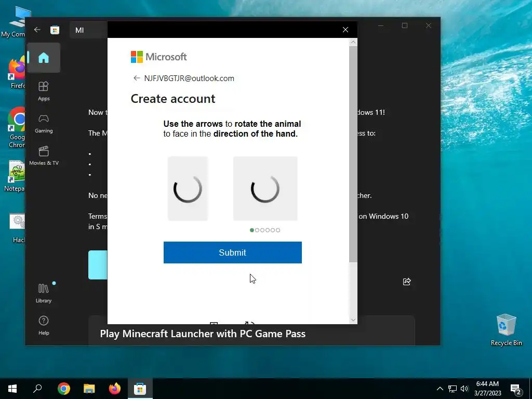This screenshot has width=532, height=399.
Task: Click the Store search box showing MI
Action: pos(89,30)
